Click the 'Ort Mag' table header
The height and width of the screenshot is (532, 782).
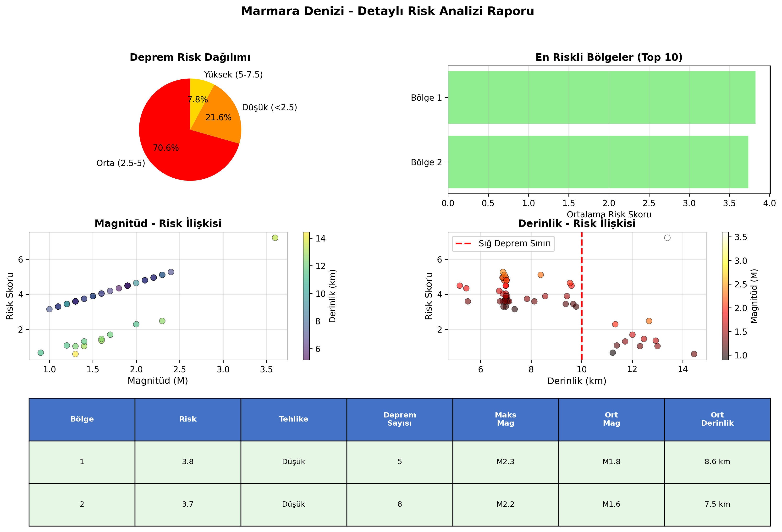click(611, 419)
